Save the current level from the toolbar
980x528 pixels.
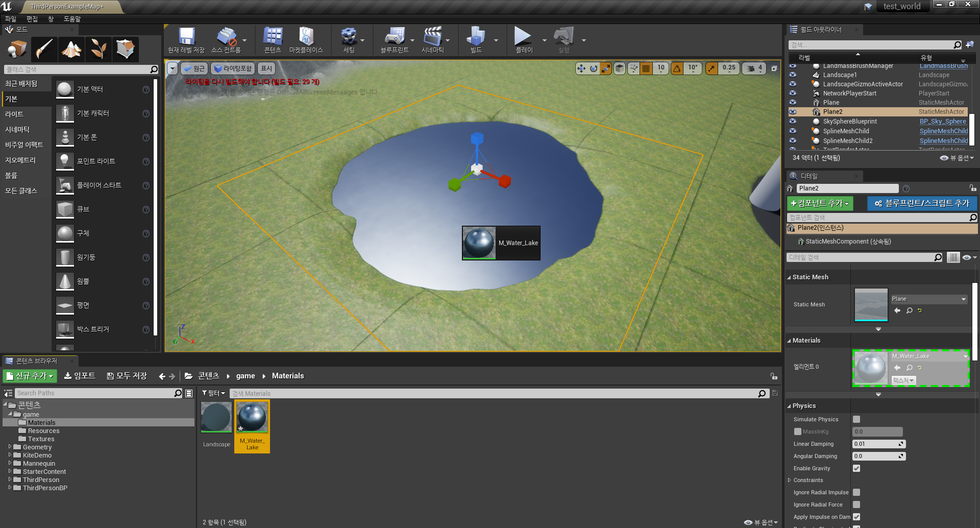186,40
